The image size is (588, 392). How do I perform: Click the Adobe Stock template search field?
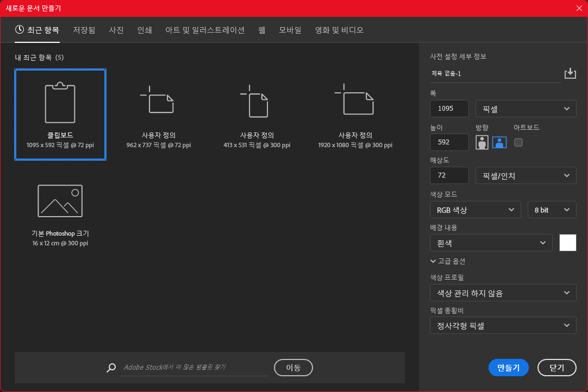click(x=195, y=368)
